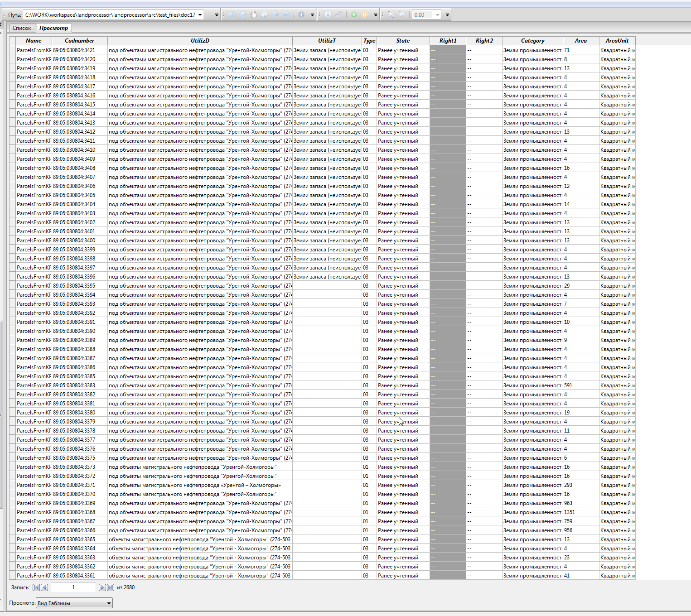Viewport: 691px width, 616px height.
Task: Open the path dropdown list
Action: (200, 15)
